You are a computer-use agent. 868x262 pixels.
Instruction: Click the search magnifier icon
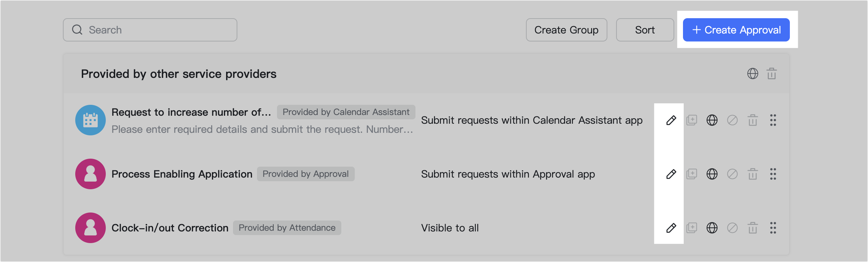click(x=77, y=29)
